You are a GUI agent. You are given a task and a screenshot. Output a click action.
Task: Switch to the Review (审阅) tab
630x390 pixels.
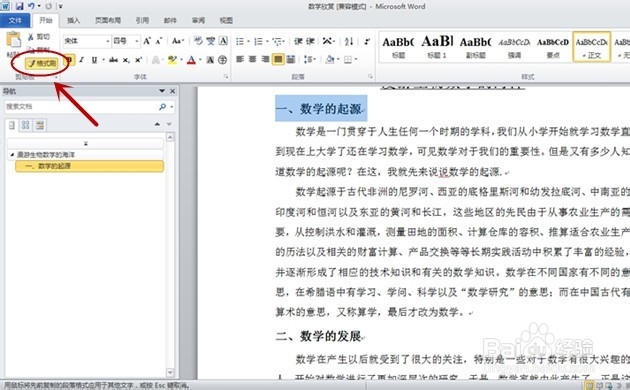click(x=198, y=20)
